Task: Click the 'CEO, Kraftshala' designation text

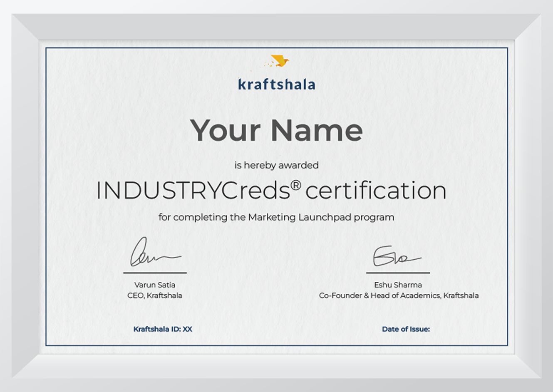Action: click(155, 295)
